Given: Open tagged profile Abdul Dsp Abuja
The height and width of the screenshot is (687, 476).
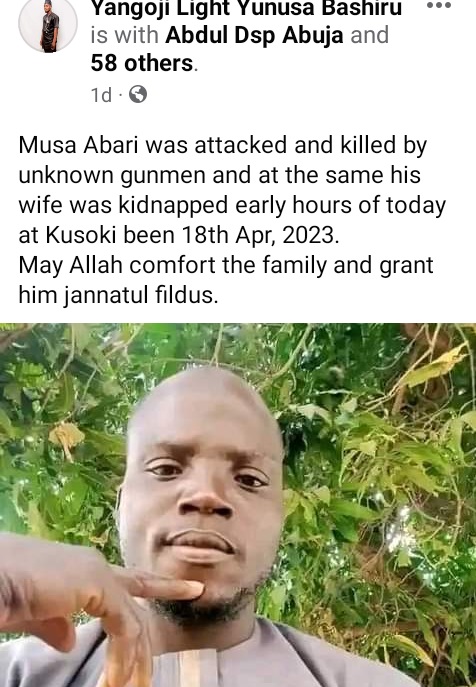Looking at the screenshot, I should [x=254, y=35].
